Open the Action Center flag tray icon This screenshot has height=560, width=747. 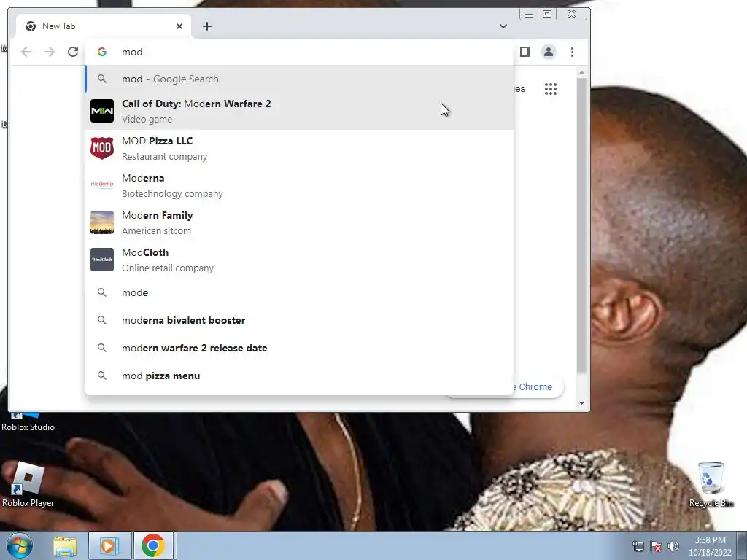click(x=656, y=546)
